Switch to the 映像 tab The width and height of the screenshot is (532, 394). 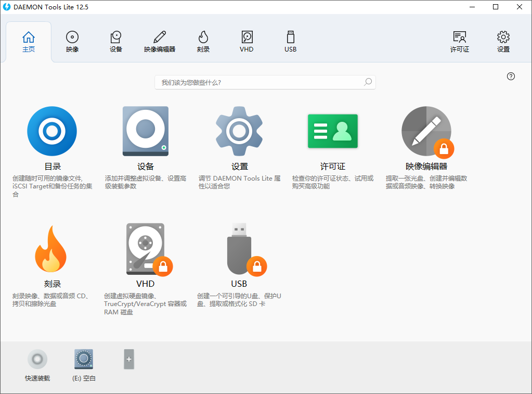coord(72,42)
